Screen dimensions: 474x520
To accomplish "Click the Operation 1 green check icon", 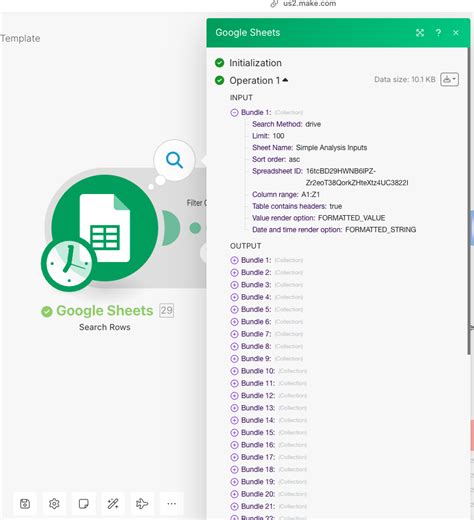I will [220, 80].
